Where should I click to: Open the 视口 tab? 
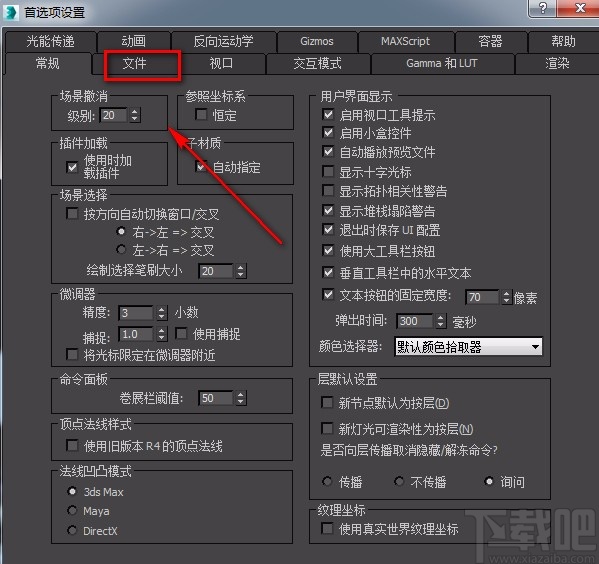221,63
